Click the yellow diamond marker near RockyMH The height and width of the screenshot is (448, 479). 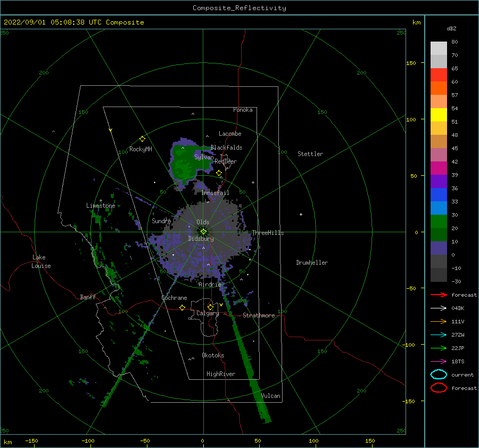[x=142, y=139]
